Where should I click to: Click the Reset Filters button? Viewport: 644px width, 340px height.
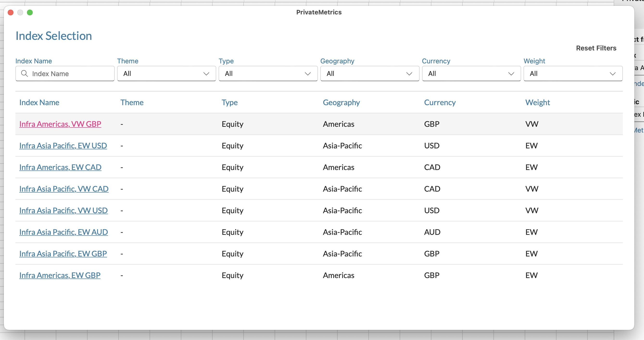click(596, 48)
